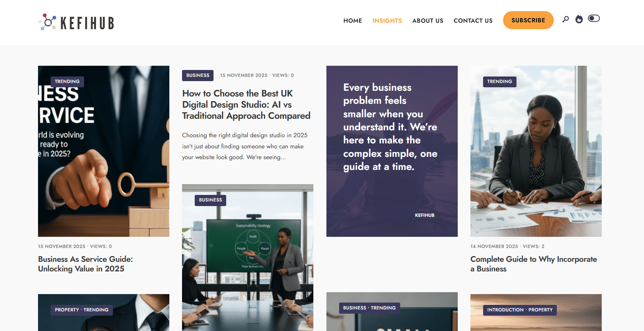Select the Property tag in Property · Trending badge

pyautogui.click(x=67, y=310)
